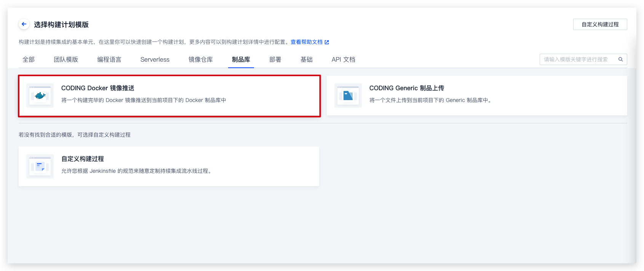Select the API 文档 tab
This screenshot has height=271, width=644.
tap(344, 59)
